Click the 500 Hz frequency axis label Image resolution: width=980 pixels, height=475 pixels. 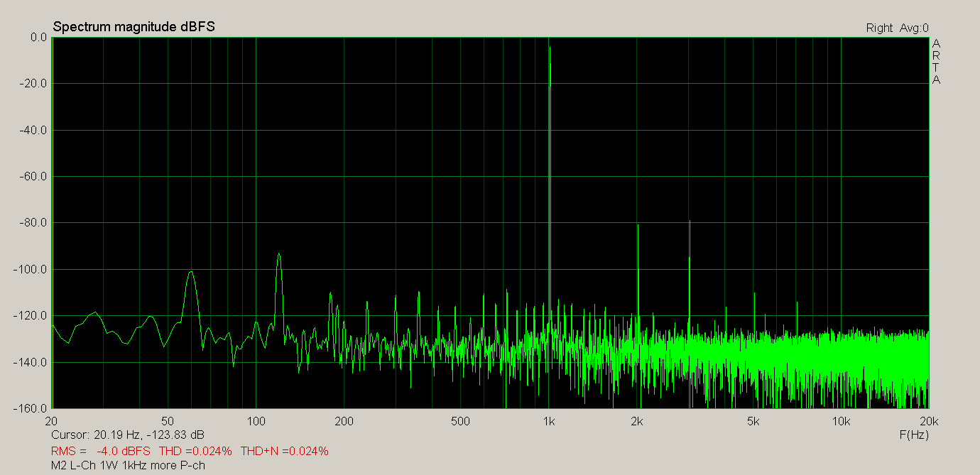click(x=460, y=421)
